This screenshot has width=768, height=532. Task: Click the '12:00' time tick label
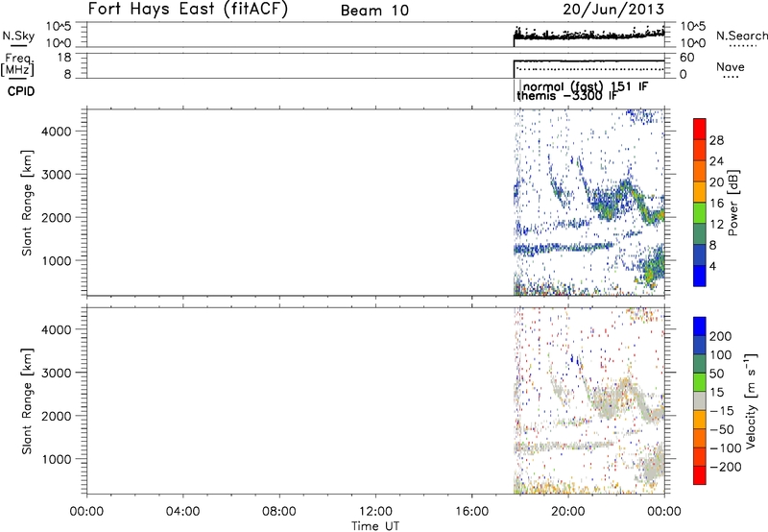tap(375, 512)
